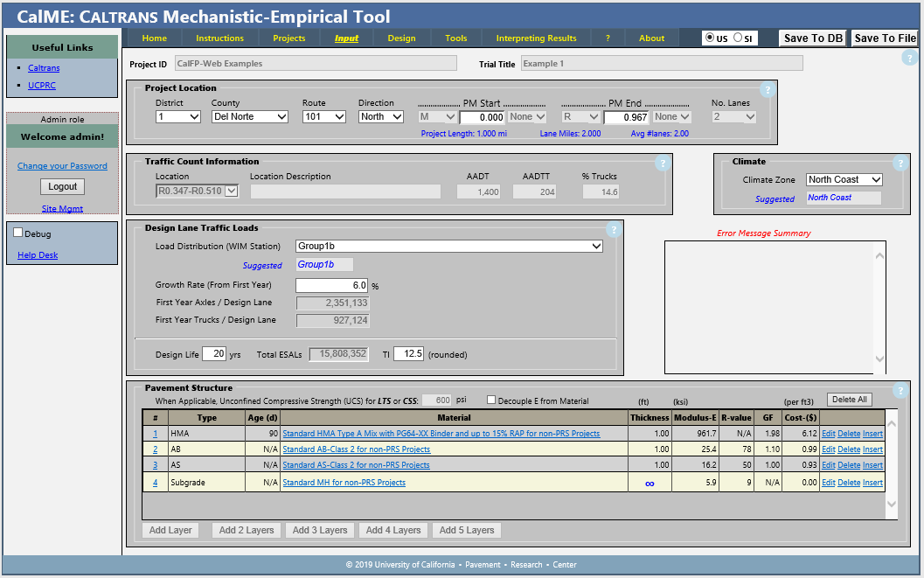This screenshot has height=578, width=924.
Task: Open Design Lane Traffic Loads help icon
Action: point(614,230)
